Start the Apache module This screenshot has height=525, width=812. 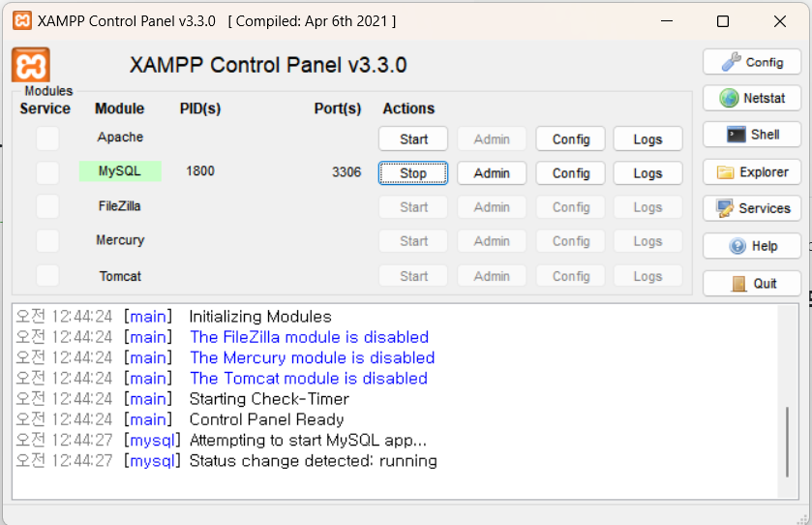413,139
